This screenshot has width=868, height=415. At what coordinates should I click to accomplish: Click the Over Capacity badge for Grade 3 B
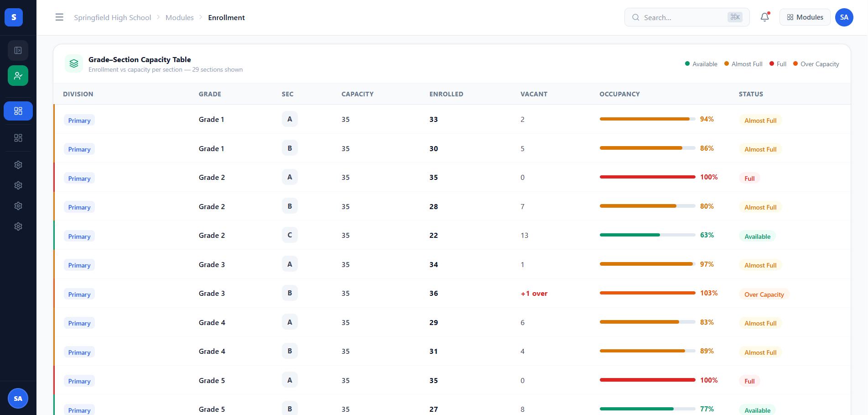point(764,294)
